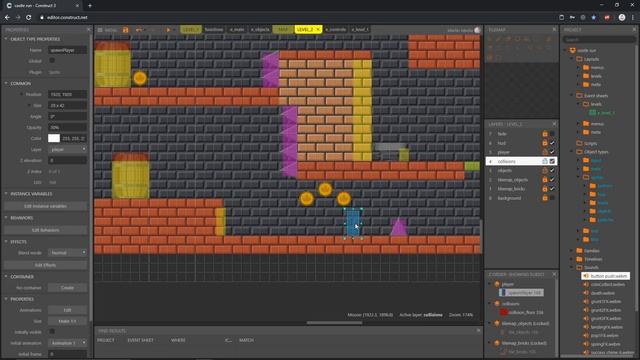Click Edit instance variables button
This screenshot has height=360, width=640.
(x=45, y=206)
